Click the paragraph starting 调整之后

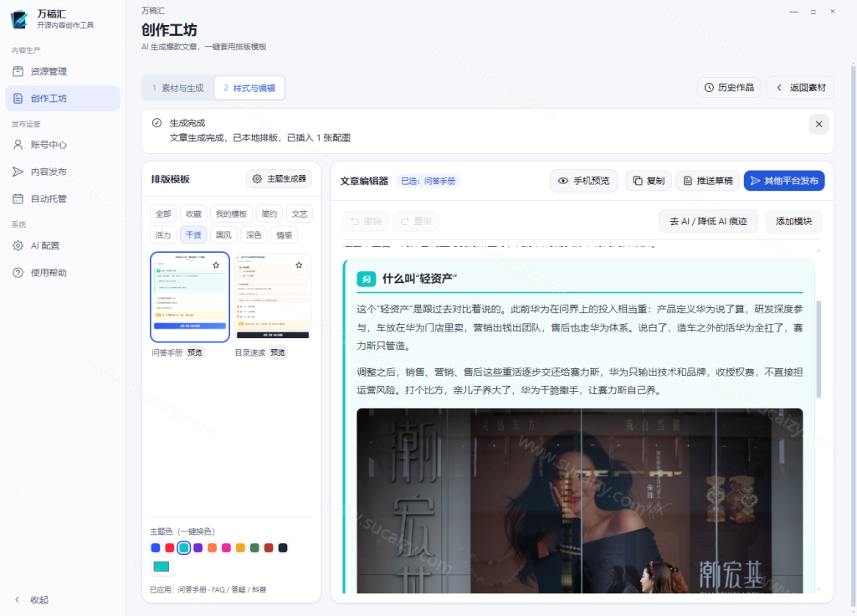(x=580, y=381)
